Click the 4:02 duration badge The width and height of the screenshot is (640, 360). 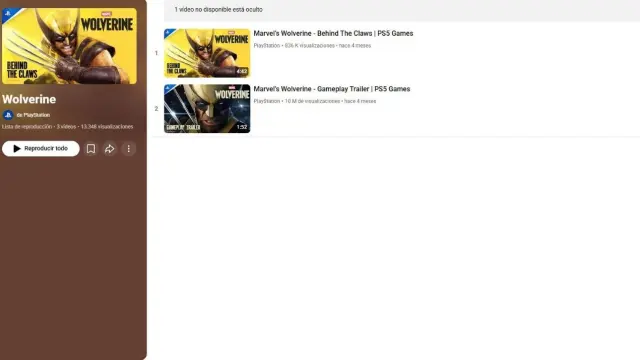pos(242,71)
